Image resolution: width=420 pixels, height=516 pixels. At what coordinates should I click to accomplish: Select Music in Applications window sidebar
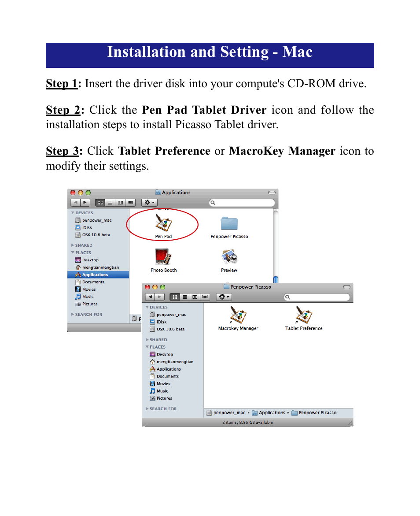click(x=98, y=297)
